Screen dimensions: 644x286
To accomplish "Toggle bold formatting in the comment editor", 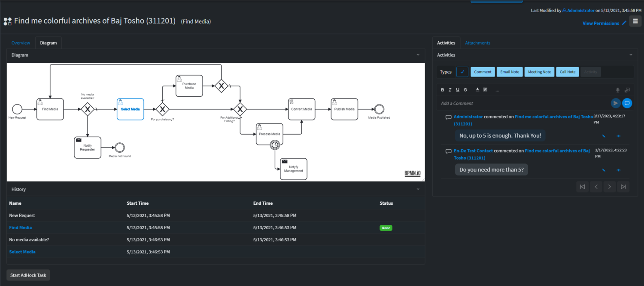I will coord(443,89).
